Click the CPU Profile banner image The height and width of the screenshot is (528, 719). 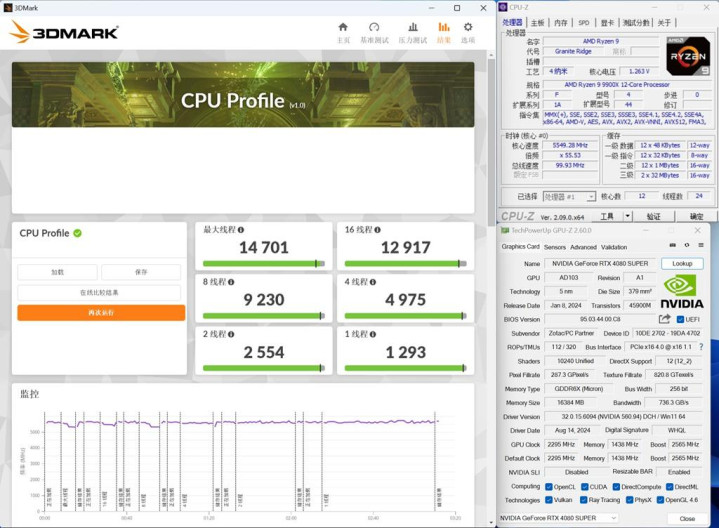pyautogui.click(x=243, y=94)
